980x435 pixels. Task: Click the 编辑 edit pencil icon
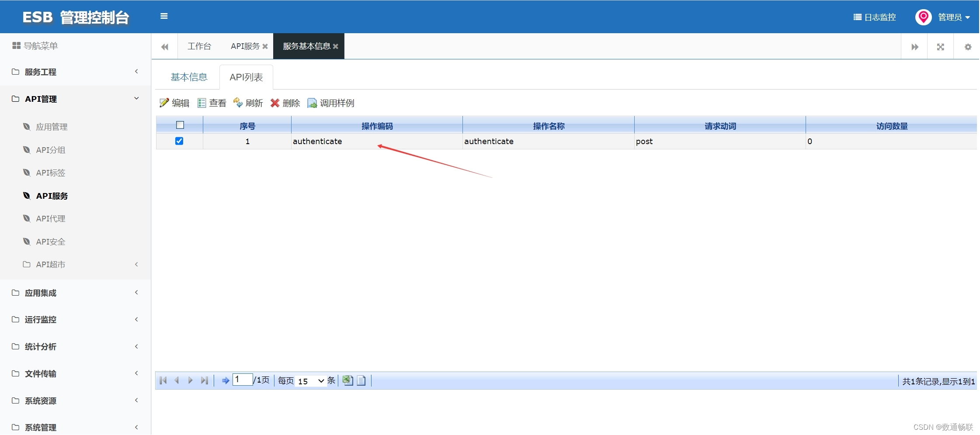[x=164, y=103]
